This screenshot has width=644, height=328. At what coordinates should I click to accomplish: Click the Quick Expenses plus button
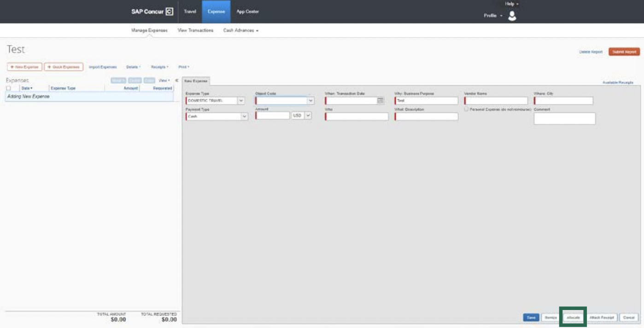[64, 67]
